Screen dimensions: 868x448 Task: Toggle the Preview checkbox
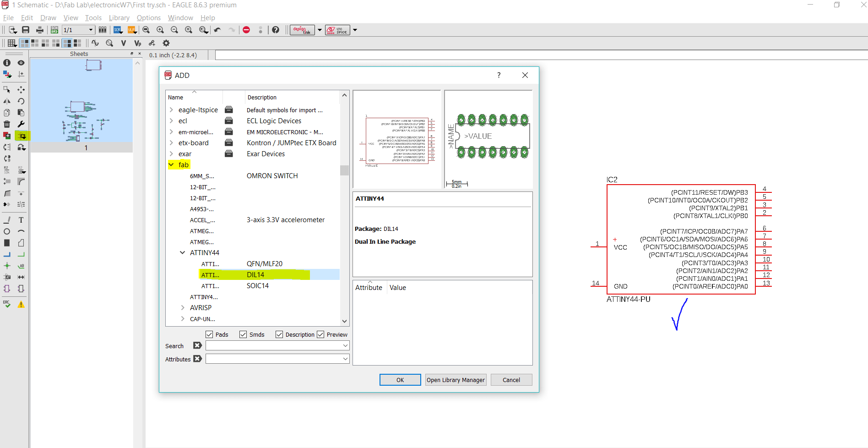(320, 334)
